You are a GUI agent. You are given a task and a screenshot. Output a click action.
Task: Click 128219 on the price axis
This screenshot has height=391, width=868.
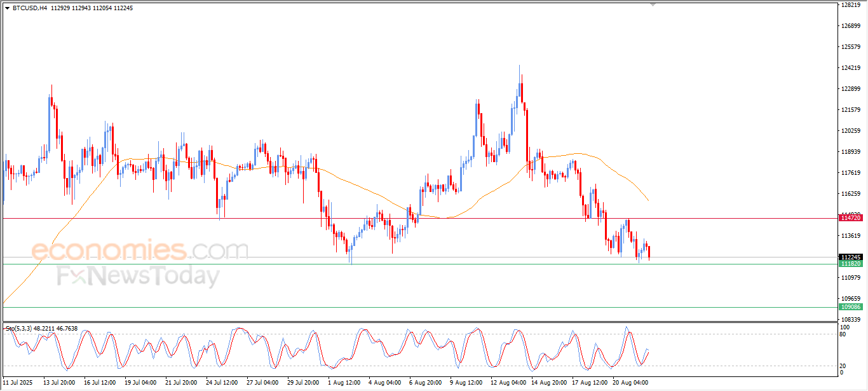851,5
